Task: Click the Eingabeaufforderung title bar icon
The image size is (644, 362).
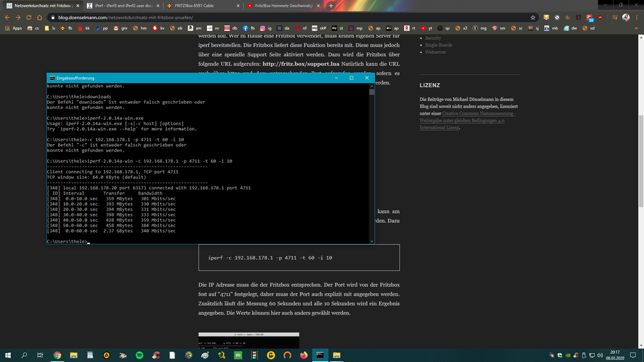Action: [52, 78]
